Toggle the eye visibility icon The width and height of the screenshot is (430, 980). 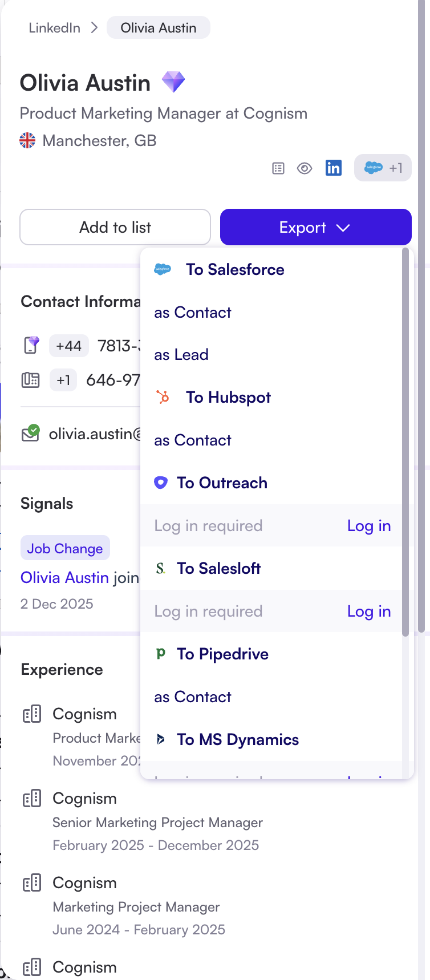305,168
